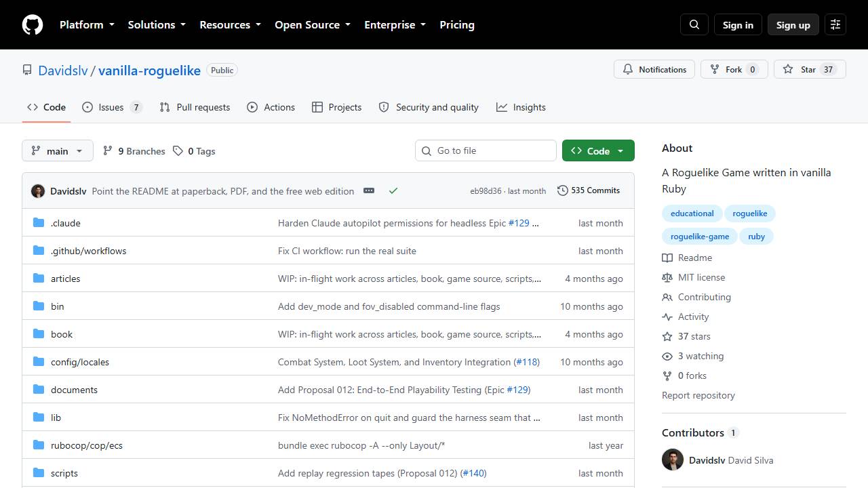This screenshot has width=868, height=488.
Task: Open the main branch selector
Action: pos(58,151)
